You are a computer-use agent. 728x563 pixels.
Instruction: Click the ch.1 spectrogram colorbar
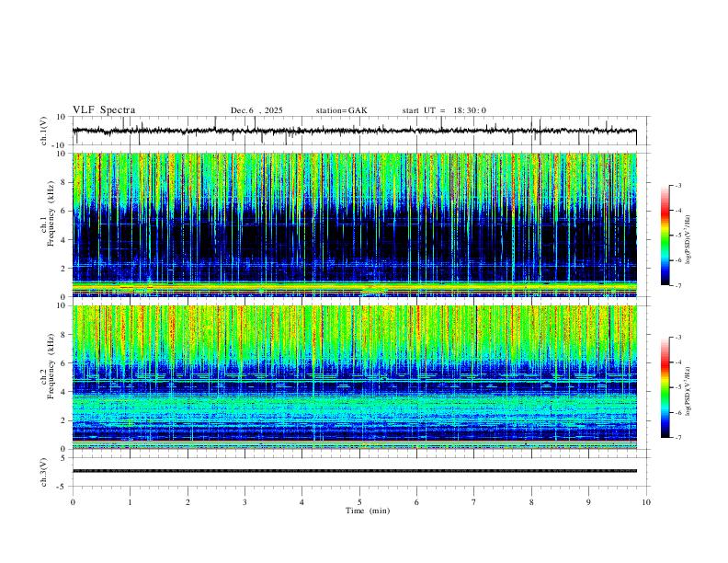click(665, 236)
